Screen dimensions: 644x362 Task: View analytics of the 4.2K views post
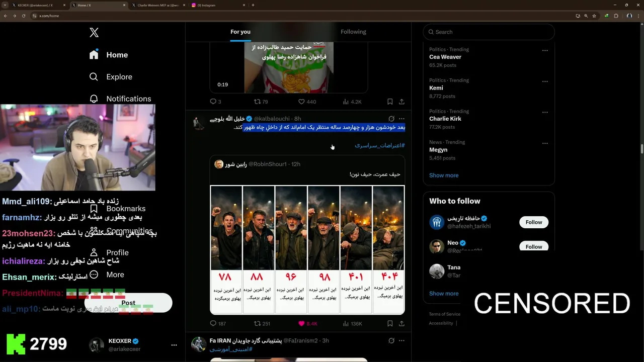pyautogui.click(x=352, y=102)
